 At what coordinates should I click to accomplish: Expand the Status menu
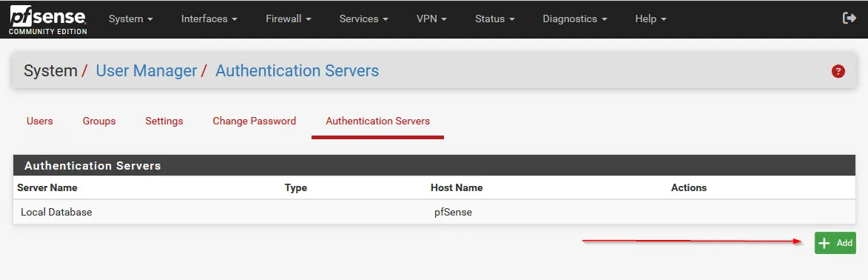click(x=495, y=19)
